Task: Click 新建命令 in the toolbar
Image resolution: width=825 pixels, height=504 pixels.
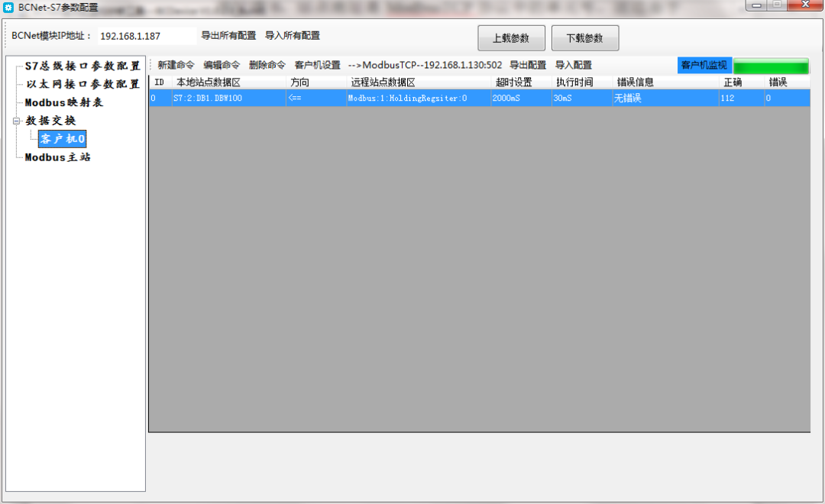Action: (176, 66)
